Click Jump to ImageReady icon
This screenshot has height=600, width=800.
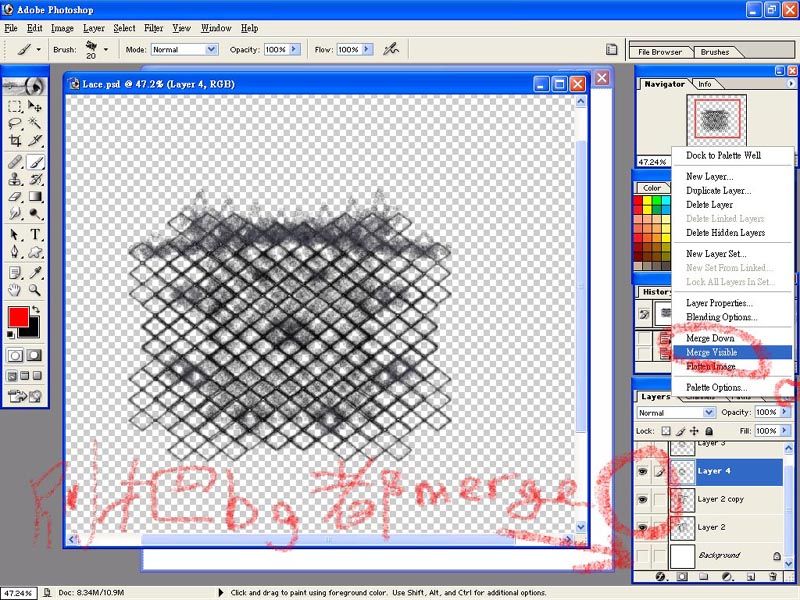point(24,396)
